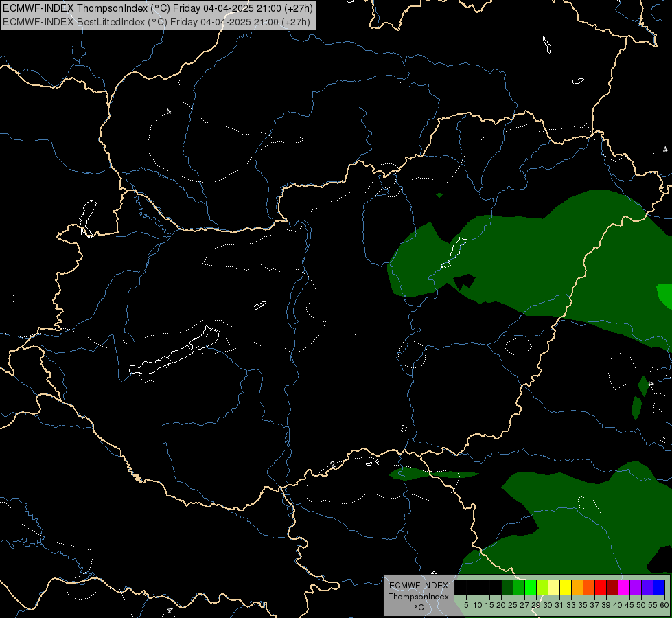Select the pale yellow 30-31 legend swatch
Viewport: 672px width, 618px height.
click(554, 587)
